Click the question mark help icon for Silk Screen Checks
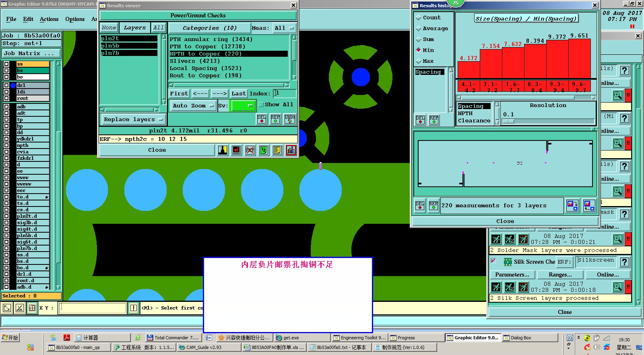644x355 pixels. (624, 262)
